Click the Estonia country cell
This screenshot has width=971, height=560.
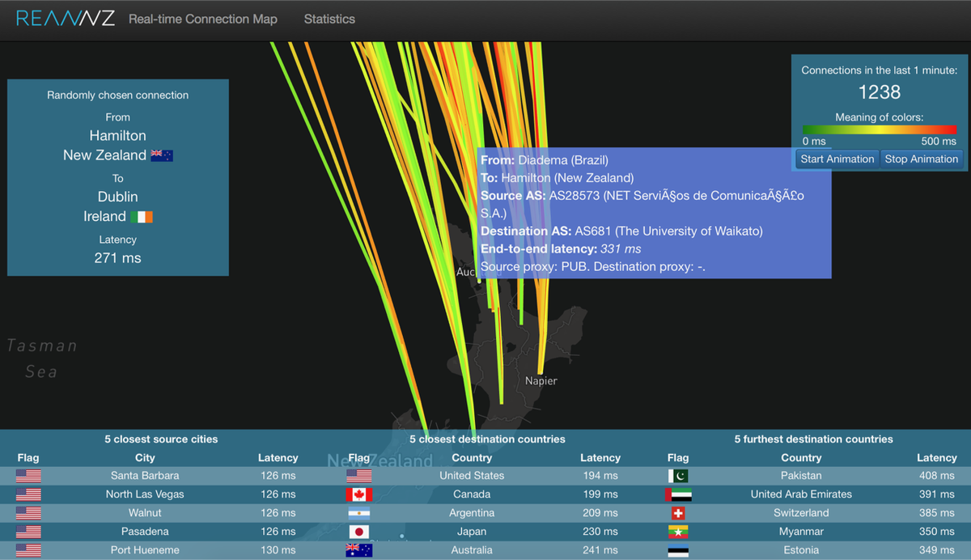801,550
